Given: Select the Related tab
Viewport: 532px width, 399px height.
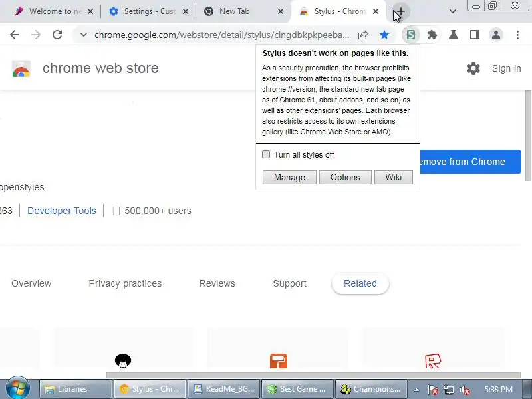Looking at the screenshot, I should [360, 283].
